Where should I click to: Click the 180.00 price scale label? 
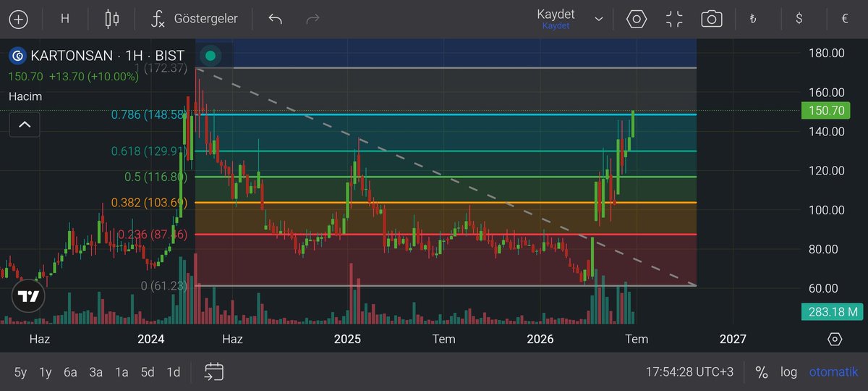pos(828,53)
